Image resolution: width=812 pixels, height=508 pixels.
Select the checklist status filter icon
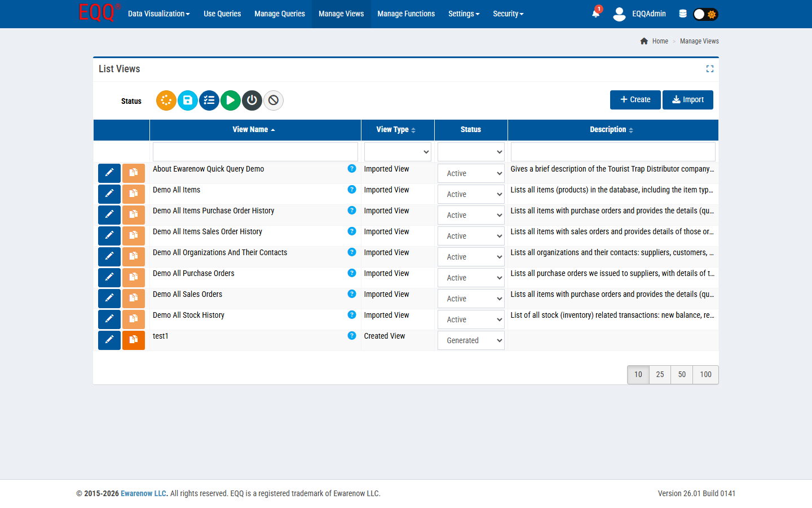(x=209, y=100)
